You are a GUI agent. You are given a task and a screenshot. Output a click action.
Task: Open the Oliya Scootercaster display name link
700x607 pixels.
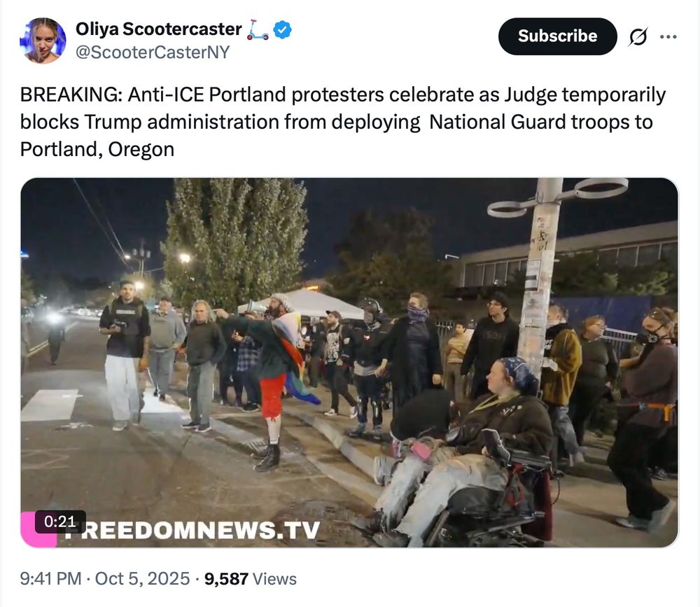(x=158, y=29)
